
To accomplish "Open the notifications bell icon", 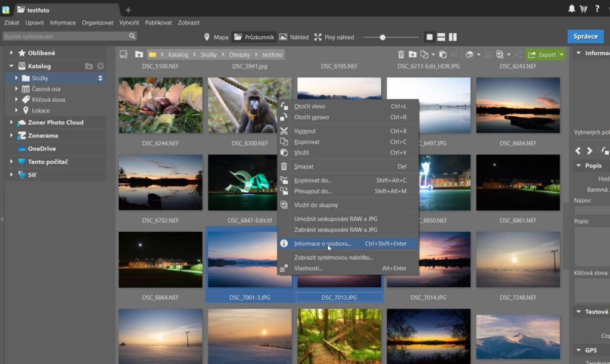I will [x=571, y=8].
